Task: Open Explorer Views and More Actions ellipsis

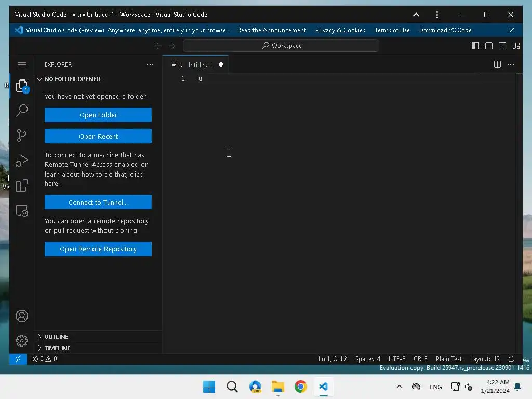Action: pos(150,64)
